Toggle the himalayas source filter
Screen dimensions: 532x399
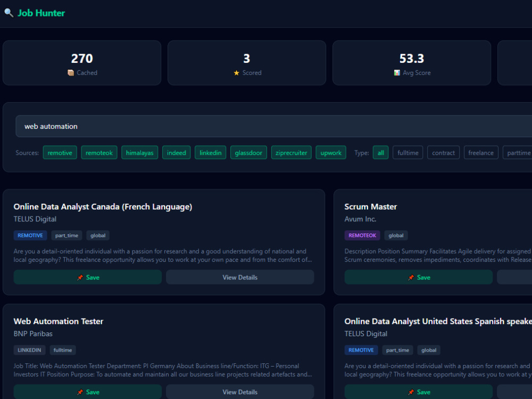139,153
